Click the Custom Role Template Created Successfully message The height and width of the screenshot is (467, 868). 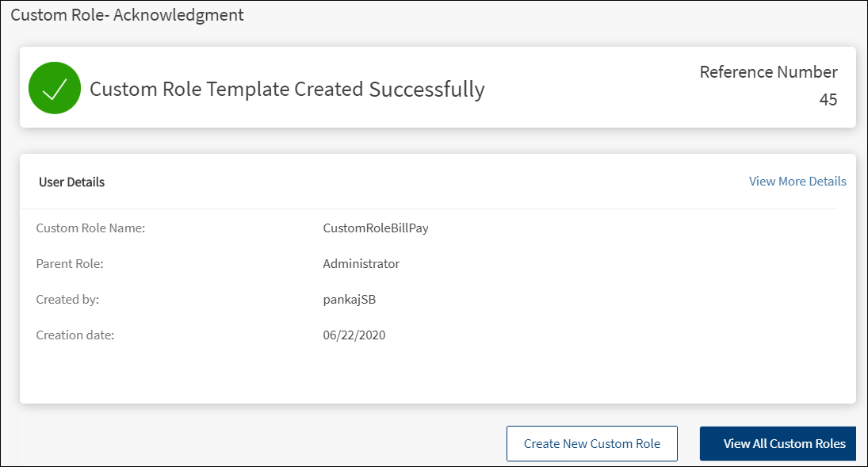click(x=287, y=89)
